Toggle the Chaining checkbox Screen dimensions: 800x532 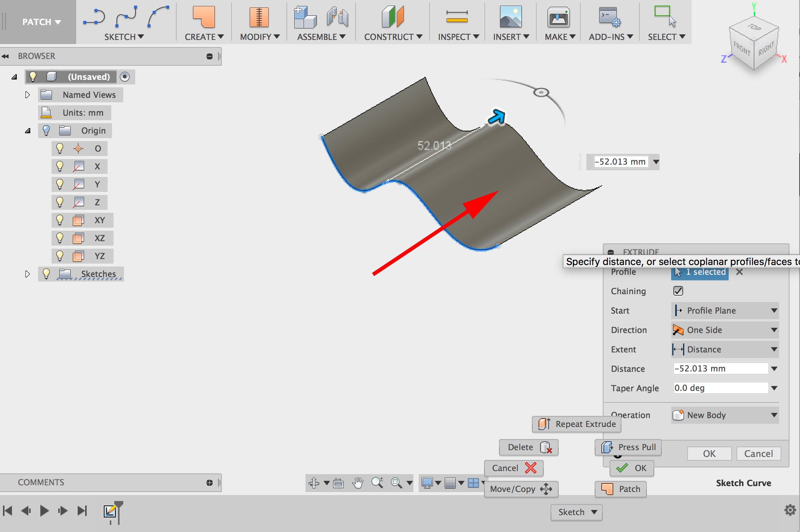(678, 291)
